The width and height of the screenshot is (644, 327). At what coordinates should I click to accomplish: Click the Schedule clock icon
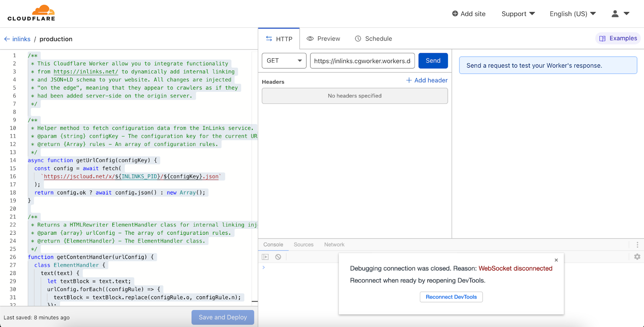point(358,39)
